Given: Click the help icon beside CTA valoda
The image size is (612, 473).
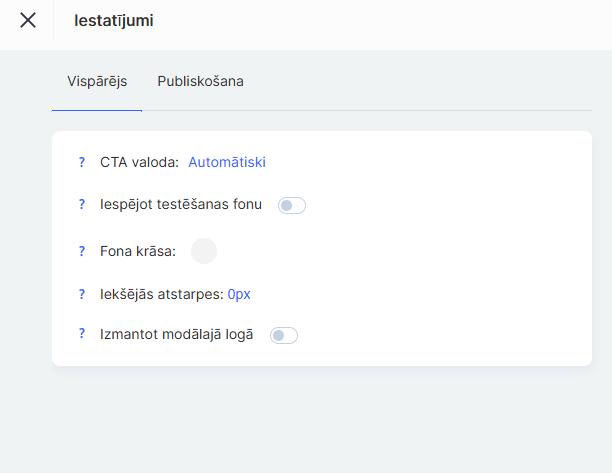Looking at the screenshot, I should coord(82,162).
